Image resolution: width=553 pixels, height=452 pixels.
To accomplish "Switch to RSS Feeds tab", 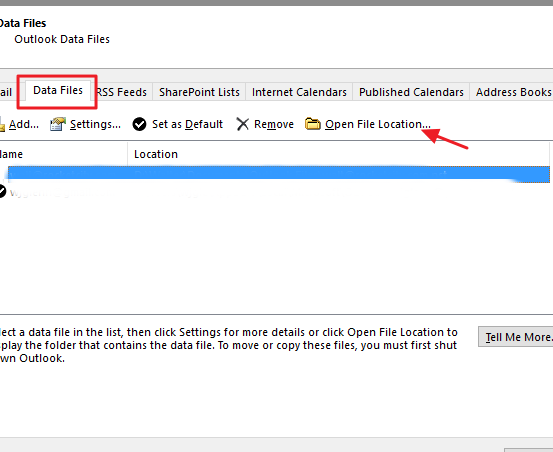I will coord(122,92).
